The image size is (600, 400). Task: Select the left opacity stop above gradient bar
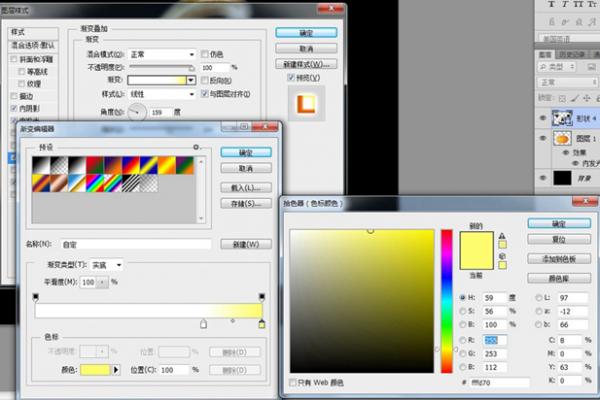[x=36, y=296]
